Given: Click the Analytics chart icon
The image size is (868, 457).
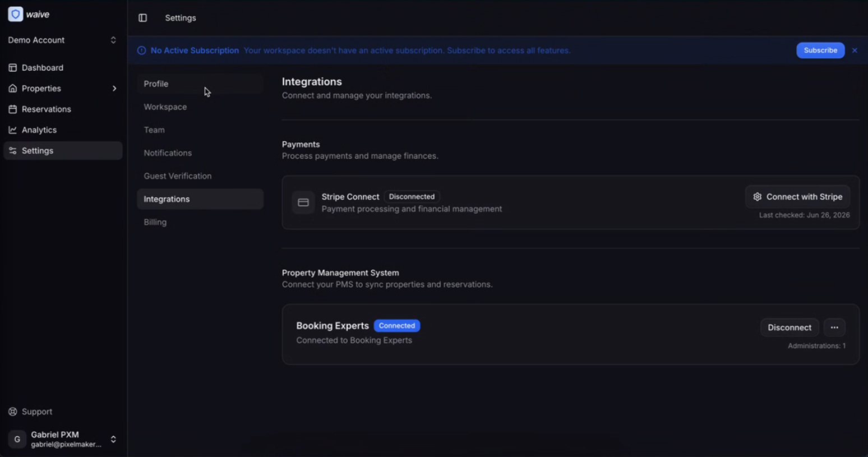Looking at the screenshot, I should [x=12, y=130].
